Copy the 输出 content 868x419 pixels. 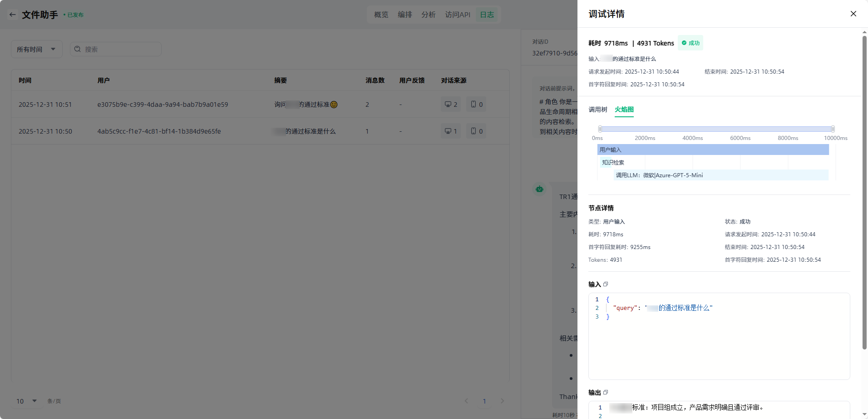606,392
